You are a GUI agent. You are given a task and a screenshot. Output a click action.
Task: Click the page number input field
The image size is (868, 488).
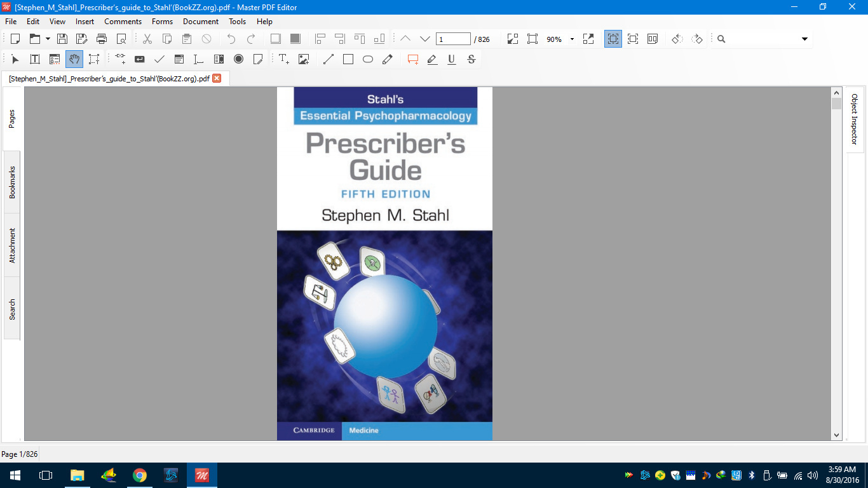453,39
